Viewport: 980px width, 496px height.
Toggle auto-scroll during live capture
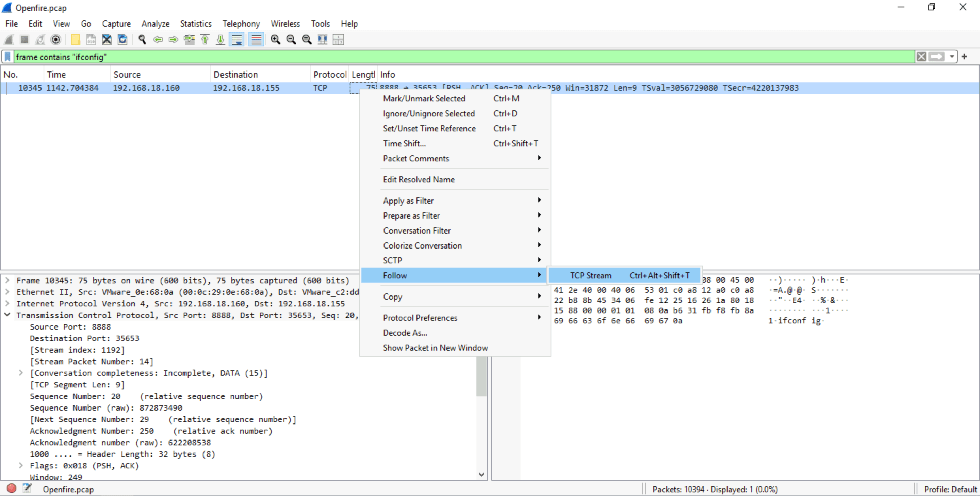point(236,39)
